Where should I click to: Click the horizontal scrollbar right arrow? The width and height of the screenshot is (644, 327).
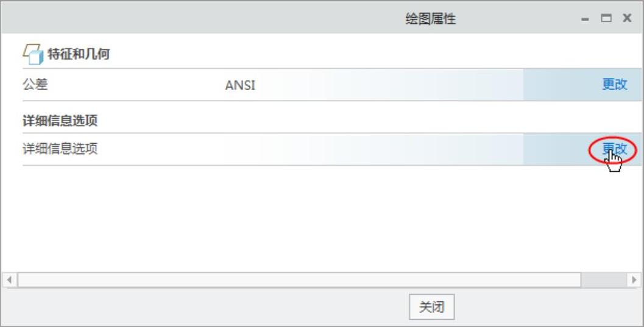pyautogui.click(x=635, y=280)
